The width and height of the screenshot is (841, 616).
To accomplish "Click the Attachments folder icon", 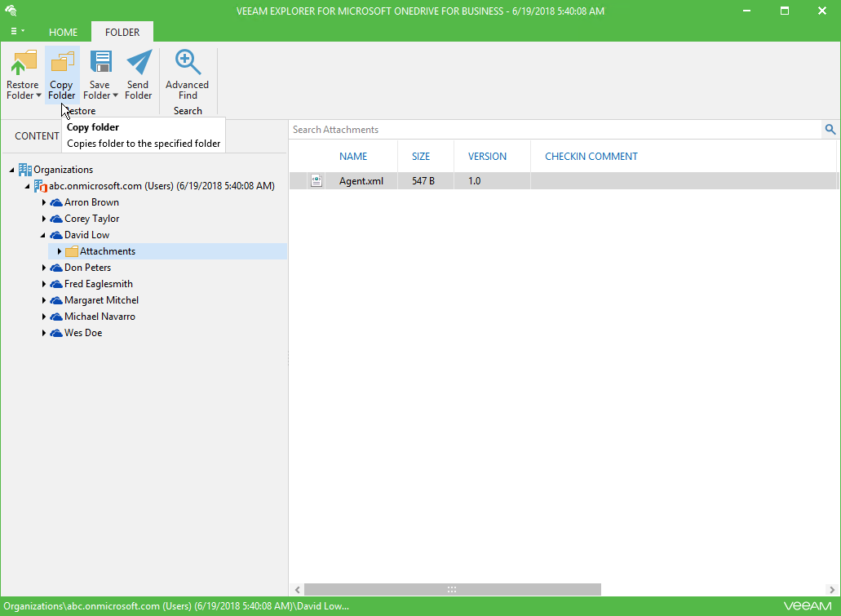I will point(71,251).
